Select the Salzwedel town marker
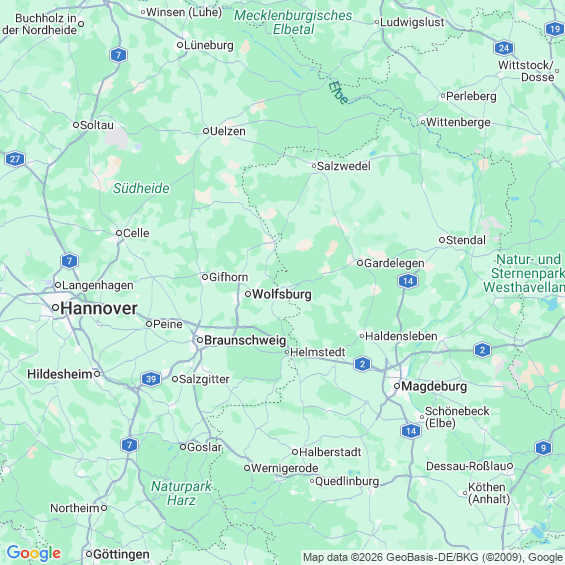Image resolution: width=565 pixels, height=565 pixels. [x=314, y=166]
